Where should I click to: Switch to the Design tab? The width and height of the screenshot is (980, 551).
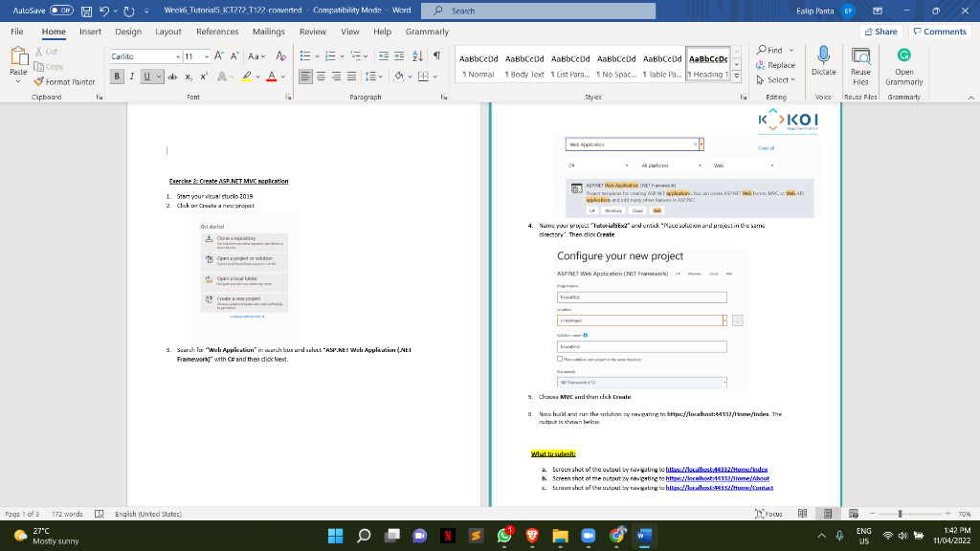(x=128, y=32)
